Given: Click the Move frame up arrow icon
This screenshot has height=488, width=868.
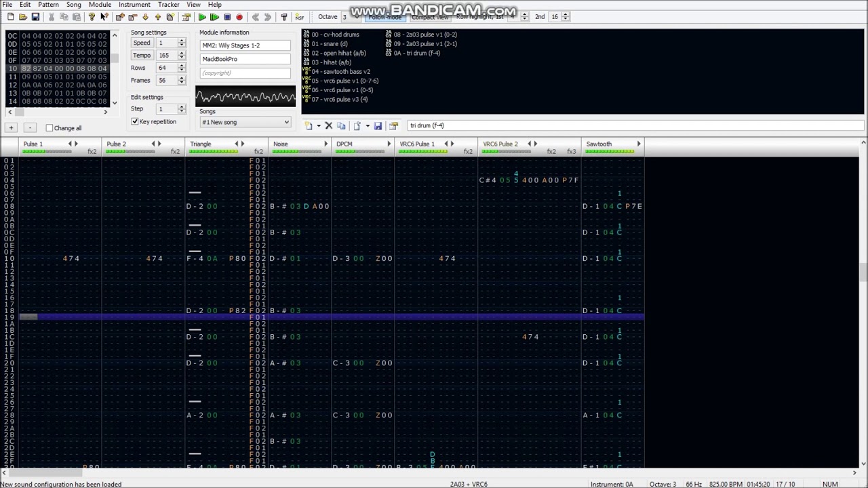Looking at the screenshot, I should (x=158, y=17).
